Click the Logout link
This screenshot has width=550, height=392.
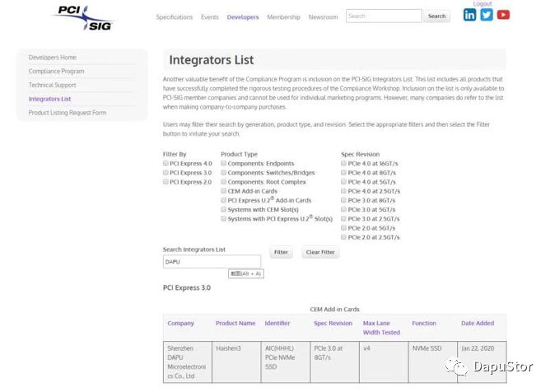pyautogui.click(x=482, y=3)
